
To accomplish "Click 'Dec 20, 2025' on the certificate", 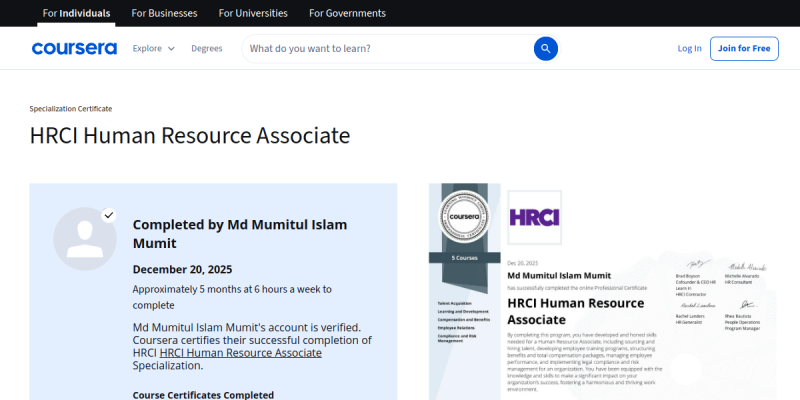I will click(522, 263).
